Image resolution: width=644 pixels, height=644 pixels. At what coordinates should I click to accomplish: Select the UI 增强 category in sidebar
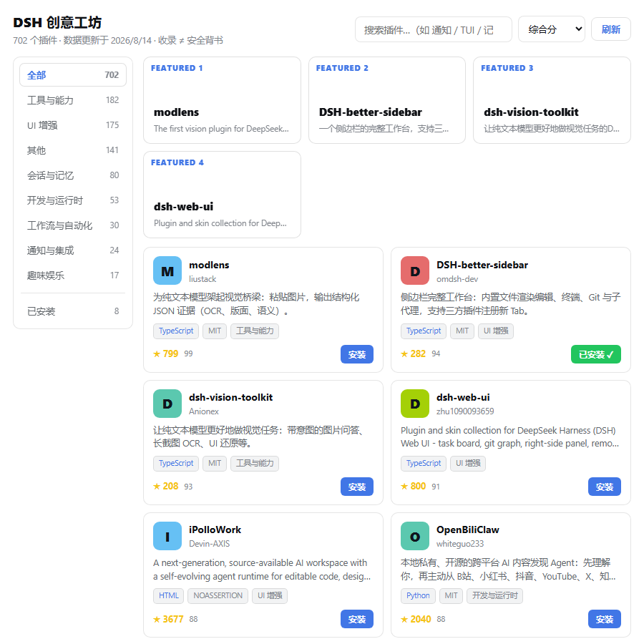coord(73,125)
